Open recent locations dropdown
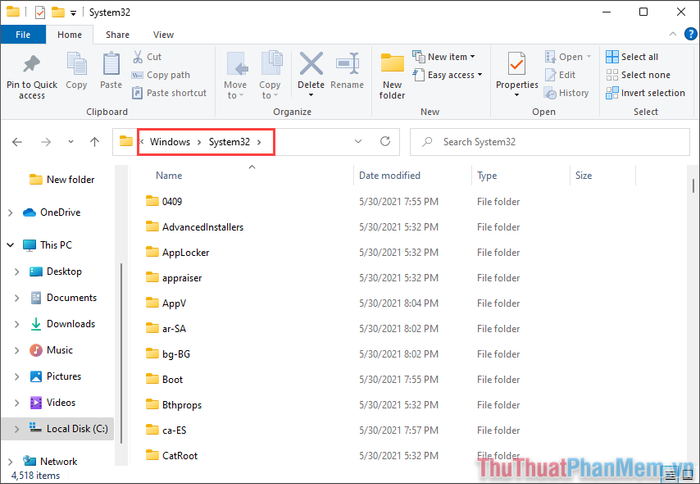This screenshot has width=700, height=484. point(71,142)
